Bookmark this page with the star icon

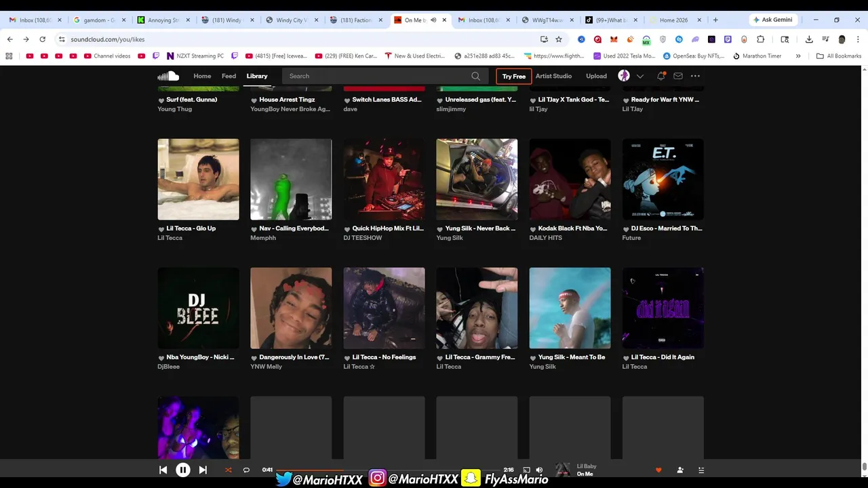point(559,39)
